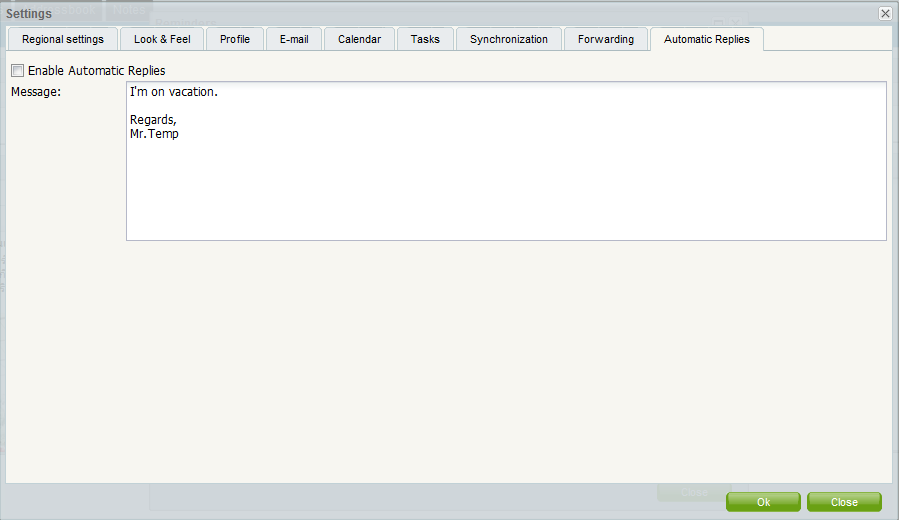899x520 pixels.
Task: Click the 'Message:' label
Action: 36,92
